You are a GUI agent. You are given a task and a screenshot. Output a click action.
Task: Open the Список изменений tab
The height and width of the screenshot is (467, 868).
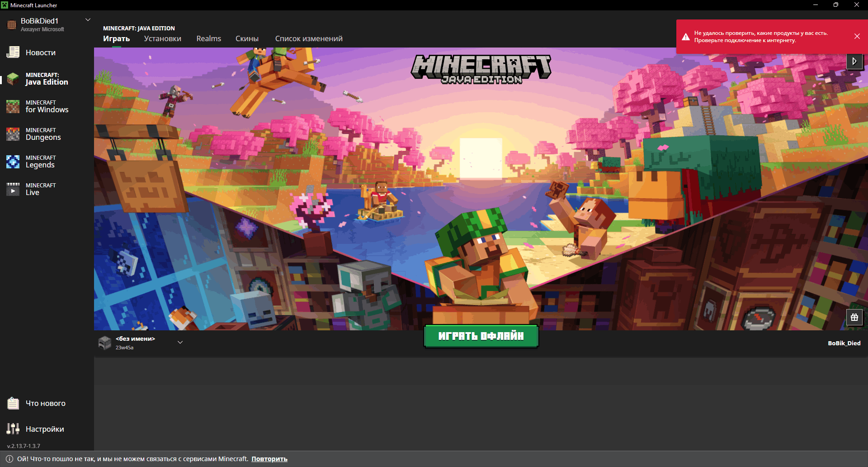[309, 38]
